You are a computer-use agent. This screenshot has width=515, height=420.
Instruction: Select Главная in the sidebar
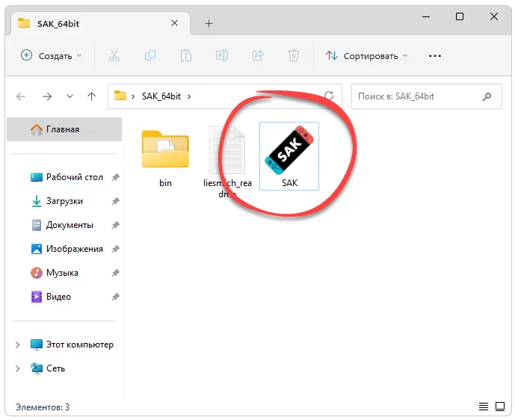(64, 129)
